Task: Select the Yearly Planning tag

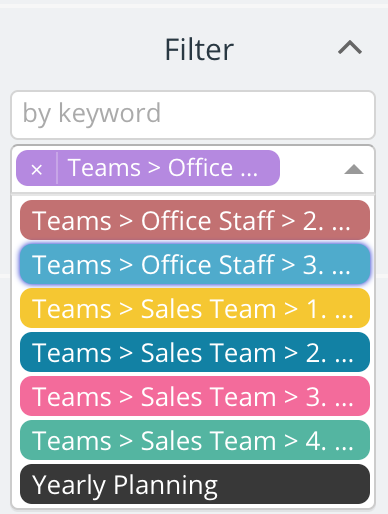Action: [195, 484]
